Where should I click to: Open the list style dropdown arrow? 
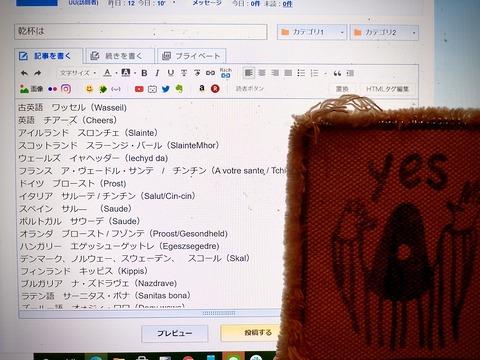(325, 73)
